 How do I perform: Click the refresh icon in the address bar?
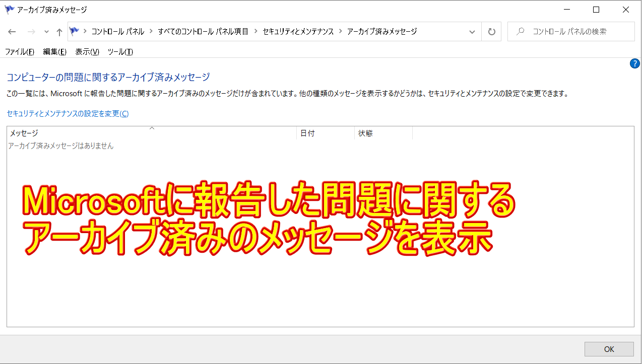point(491,31)
